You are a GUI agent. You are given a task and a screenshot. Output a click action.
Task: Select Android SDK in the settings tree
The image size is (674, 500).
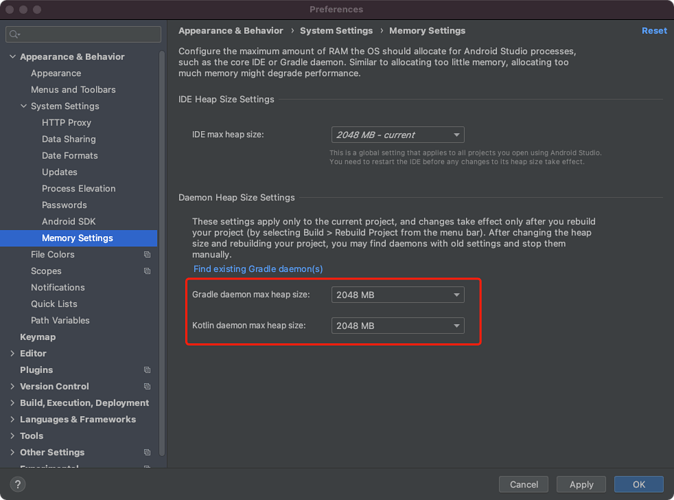(x=69, y=222)
